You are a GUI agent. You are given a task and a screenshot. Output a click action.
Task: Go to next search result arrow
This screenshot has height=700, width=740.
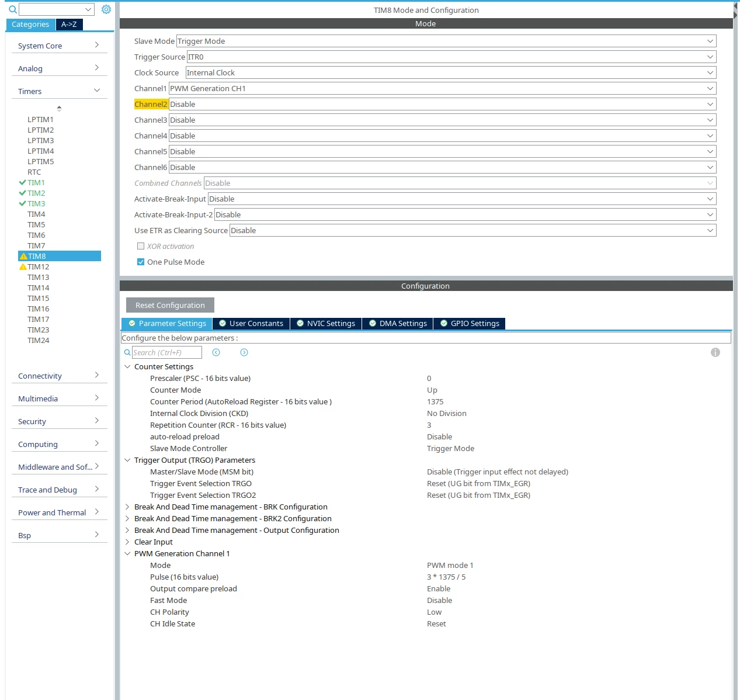244,352
